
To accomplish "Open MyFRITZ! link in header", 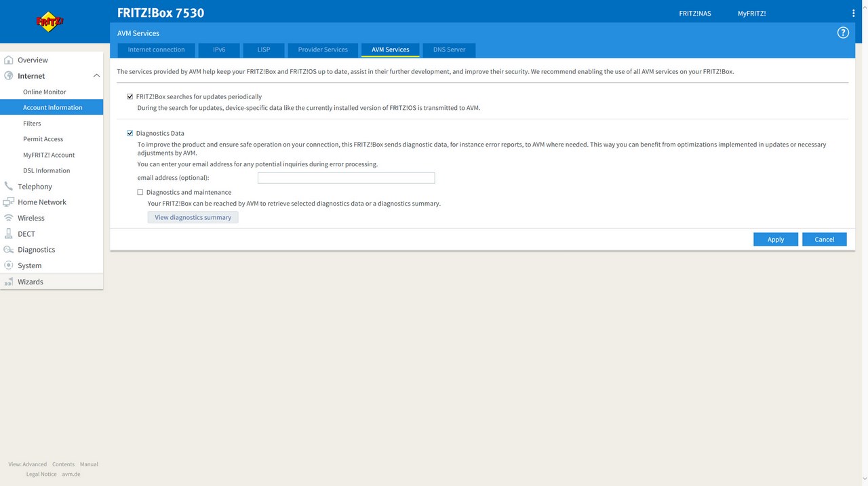I will point(752,14).
